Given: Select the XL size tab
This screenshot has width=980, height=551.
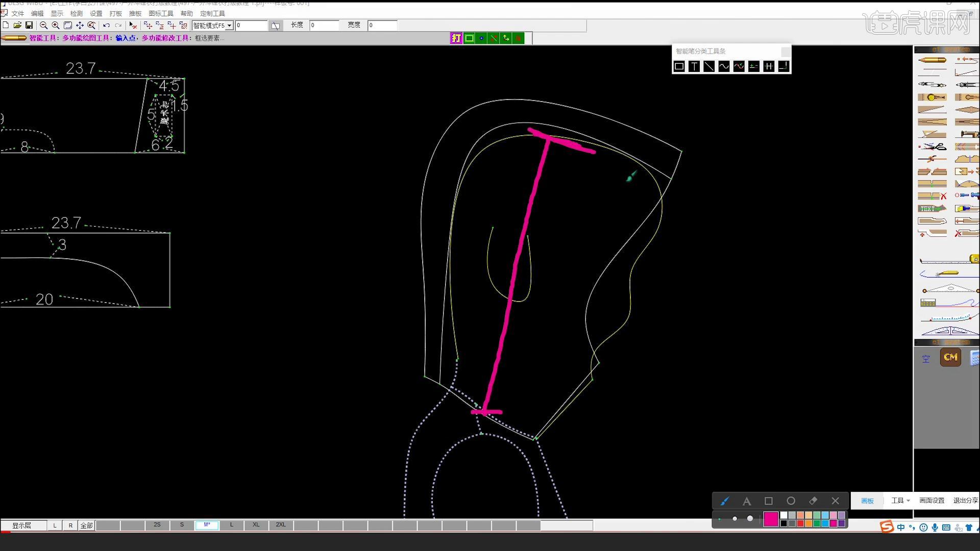Looking at the screenshot, I should [x=256, y=525].
